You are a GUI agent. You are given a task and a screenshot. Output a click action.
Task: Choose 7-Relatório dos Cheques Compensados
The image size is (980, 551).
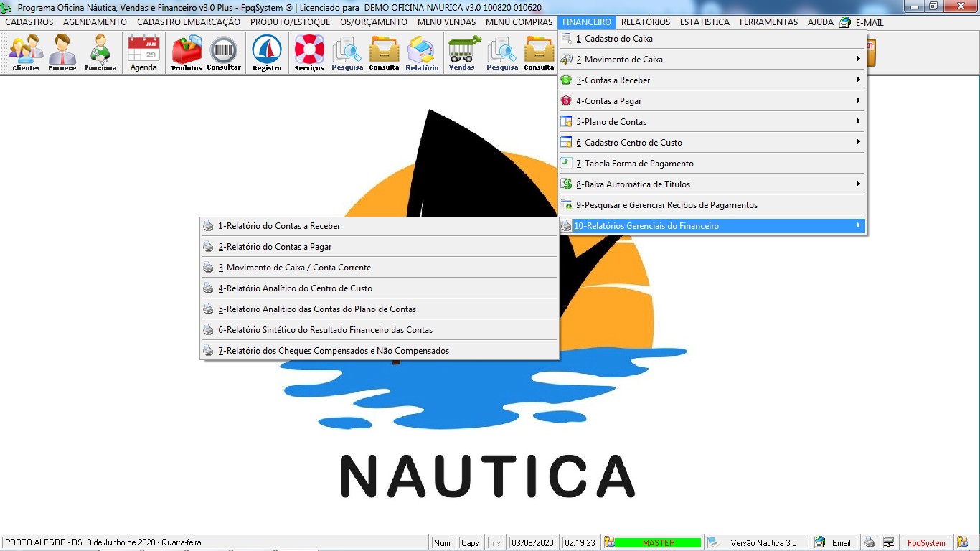click(379, 351)
